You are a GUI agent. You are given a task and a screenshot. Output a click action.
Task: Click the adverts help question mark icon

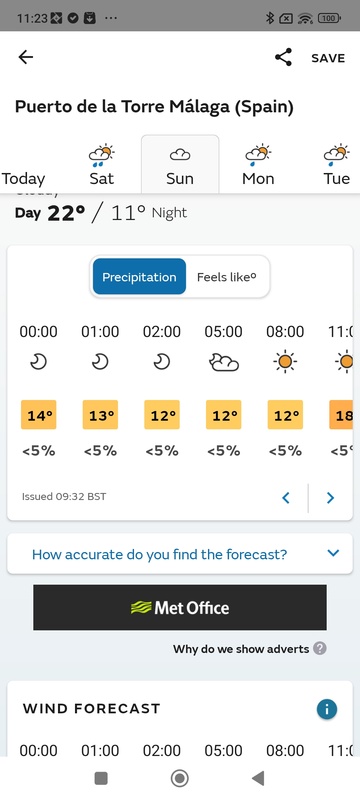(320, 649)
